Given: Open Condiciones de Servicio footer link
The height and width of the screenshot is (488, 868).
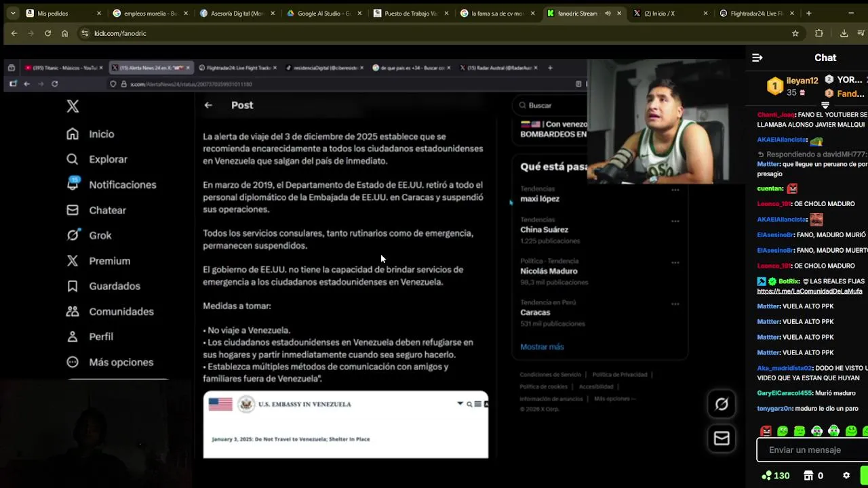Looking at the screenshot, I should (x=551, y=375).
